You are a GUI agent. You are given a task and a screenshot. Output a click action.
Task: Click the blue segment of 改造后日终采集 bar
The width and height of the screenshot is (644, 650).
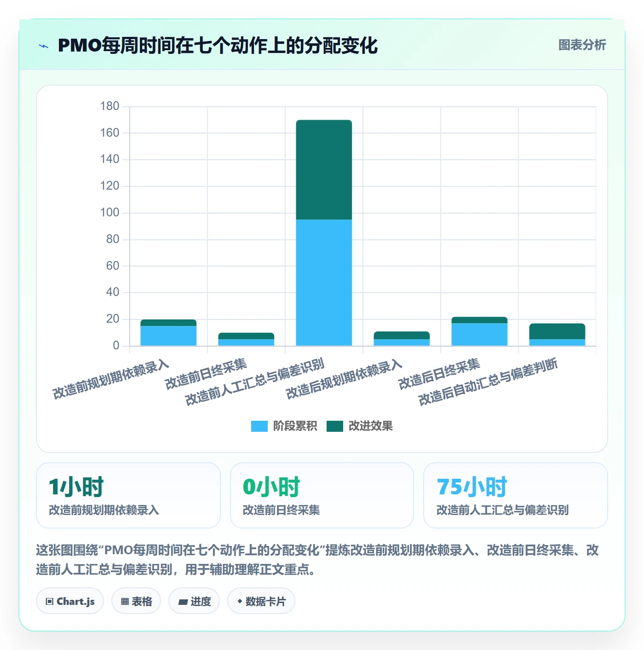[x=479, y=334]
